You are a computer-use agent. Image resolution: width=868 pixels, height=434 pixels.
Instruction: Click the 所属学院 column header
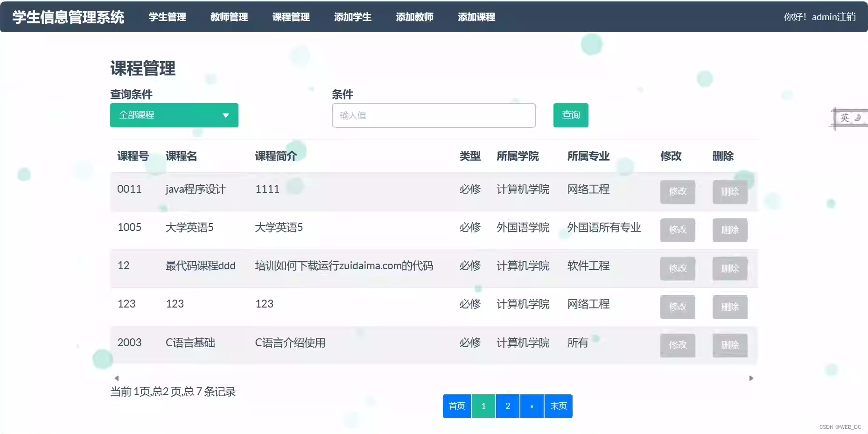coord(518,156)
